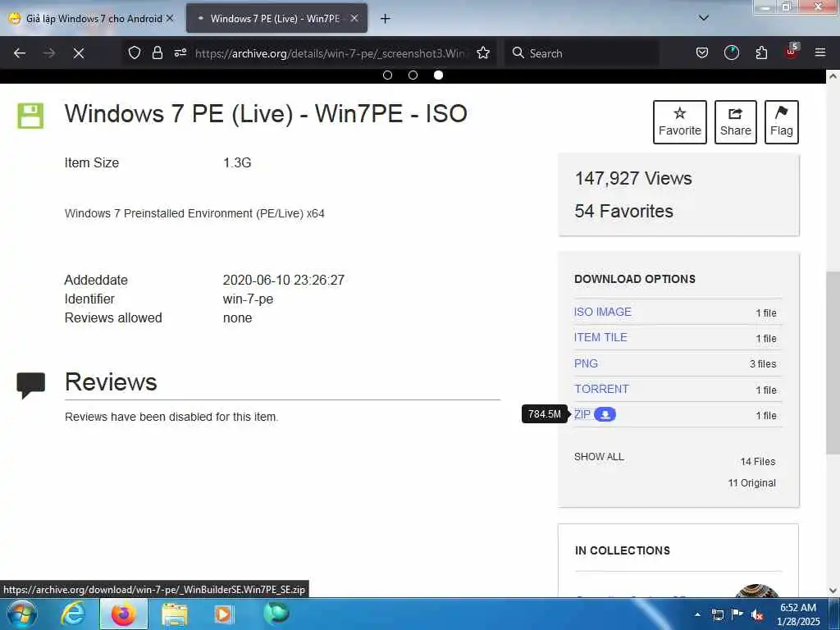
Task: View site security via padlock icon
Action: 157,52
